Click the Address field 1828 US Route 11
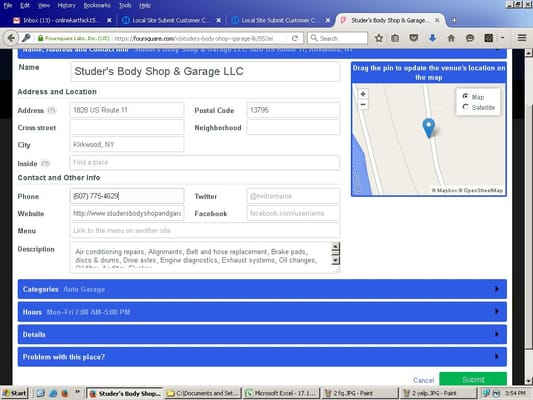 (x=127, y=110)
